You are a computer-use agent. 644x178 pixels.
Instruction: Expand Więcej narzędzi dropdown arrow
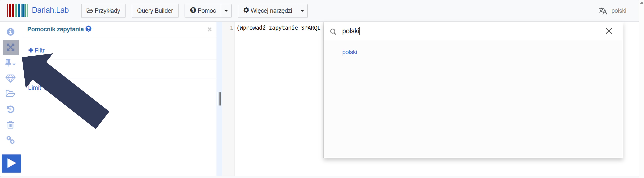[302, 11]
